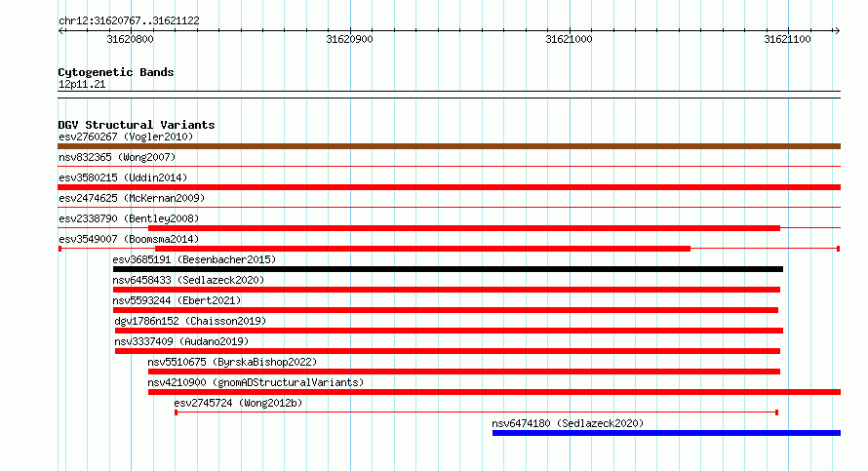Click the chr12:31620767..31621122 region label
The image size is (868, 471).
tap(129, 20)
